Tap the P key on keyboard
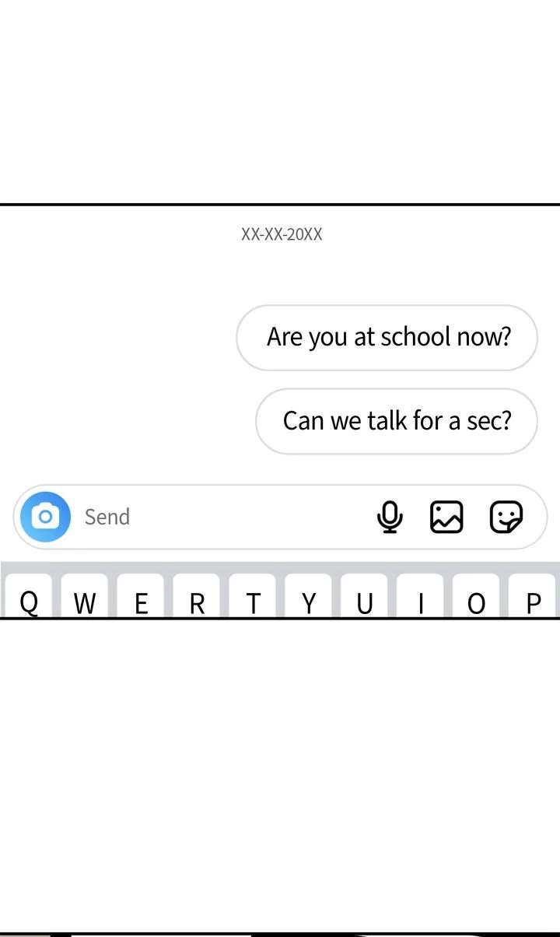The width and height of the screenshot is (560, 937). tap(533, 596)
